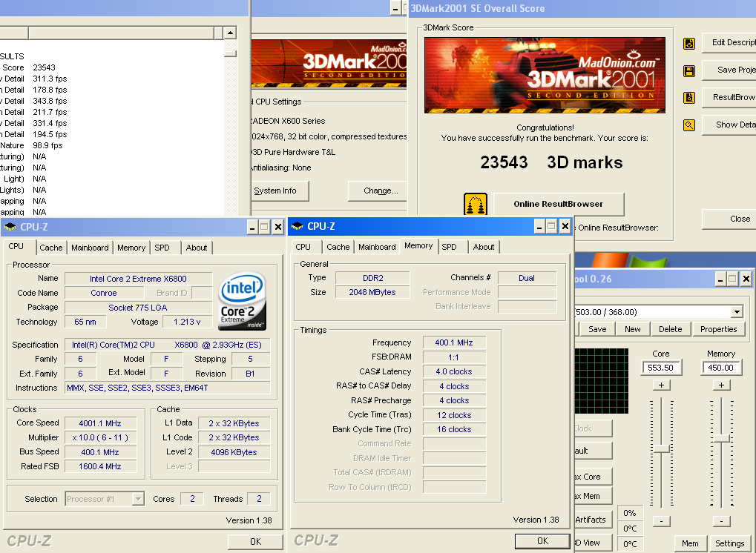Select SPD tab in left CPU-Z window
The height and width of the screenshot is (553, 756).
(x=162, y=248)
